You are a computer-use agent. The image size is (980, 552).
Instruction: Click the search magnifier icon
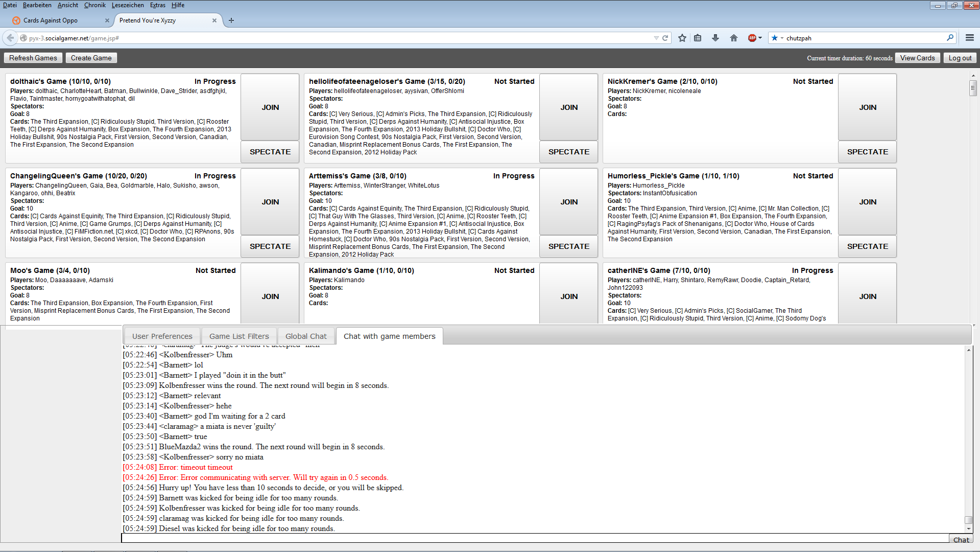click(950, 38)
